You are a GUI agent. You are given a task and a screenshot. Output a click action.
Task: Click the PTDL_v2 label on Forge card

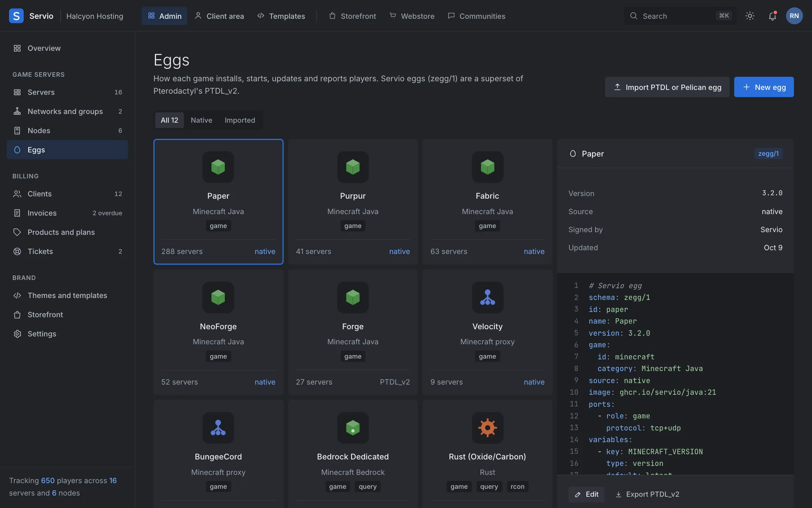(395, 382)
